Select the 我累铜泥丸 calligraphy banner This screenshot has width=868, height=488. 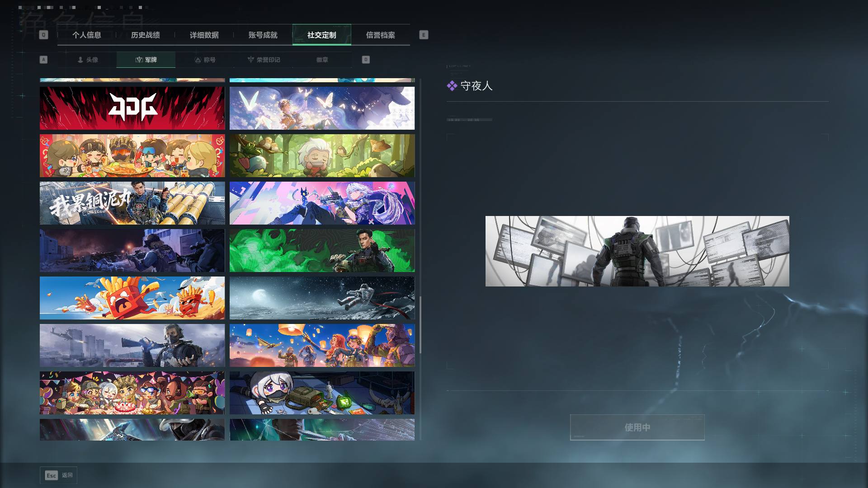132,203
